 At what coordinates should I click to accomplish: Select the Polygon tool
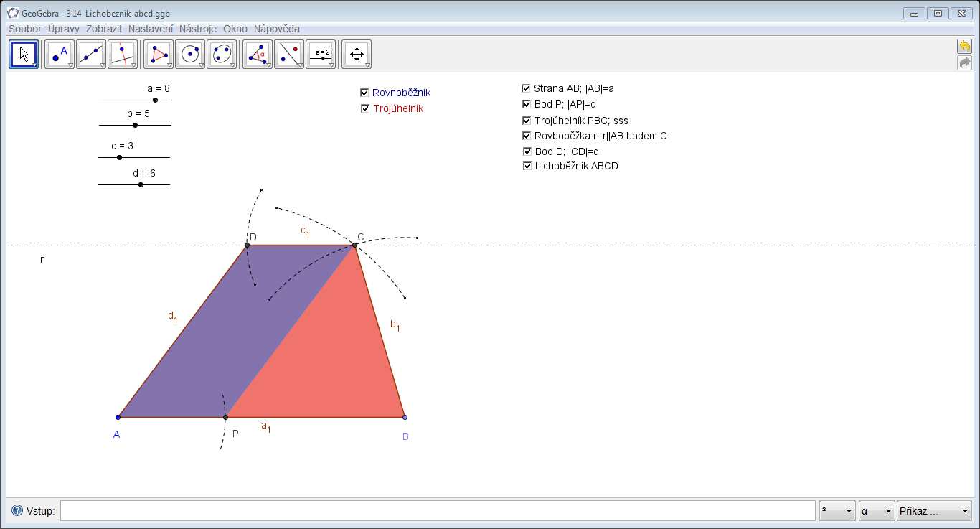pyautogui.click(x=159, y=54)
